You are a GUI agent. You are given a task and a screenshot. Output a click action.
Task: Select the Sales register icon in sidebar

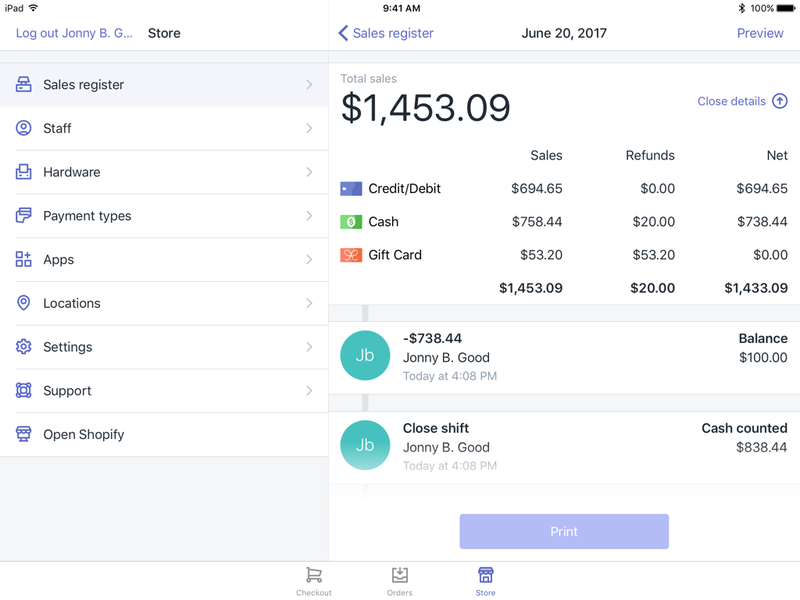coord(22,84)
